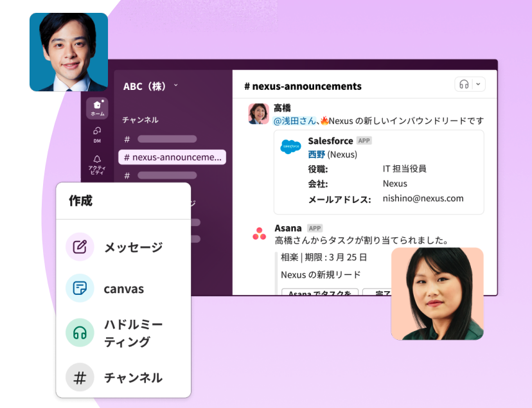Open the #nexus-announcements channel
This screenshot has height=408, width=532.
point(172,157)
